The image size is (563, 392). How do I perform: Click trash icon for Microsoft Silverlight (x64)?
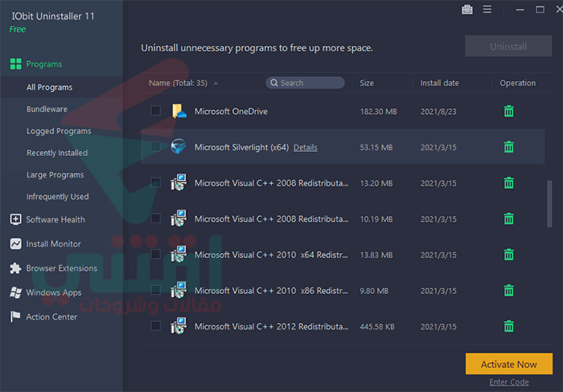(508, 147)
